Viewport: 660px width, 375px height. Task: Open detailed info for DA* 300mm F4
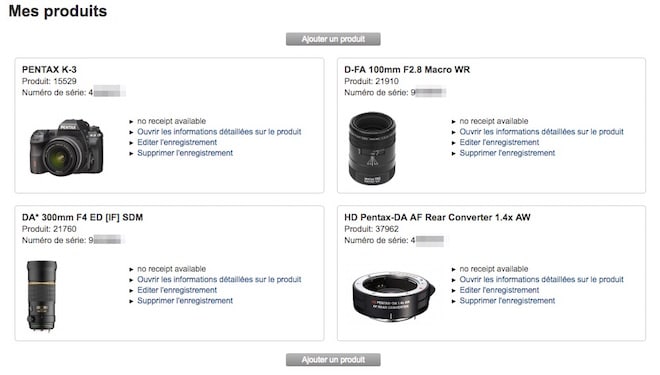[x=219, y=279]
